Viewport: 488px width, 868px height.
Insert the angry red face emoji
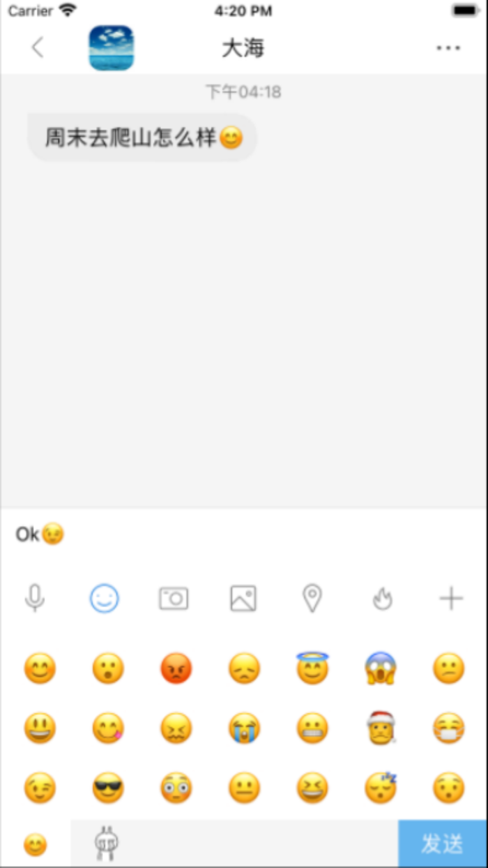176,669
